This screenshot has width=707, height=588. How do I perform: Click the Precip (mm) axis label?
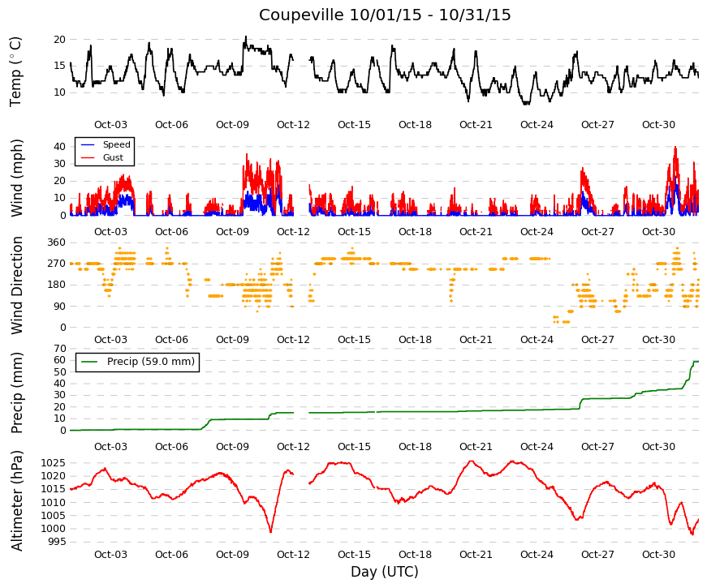16,393
